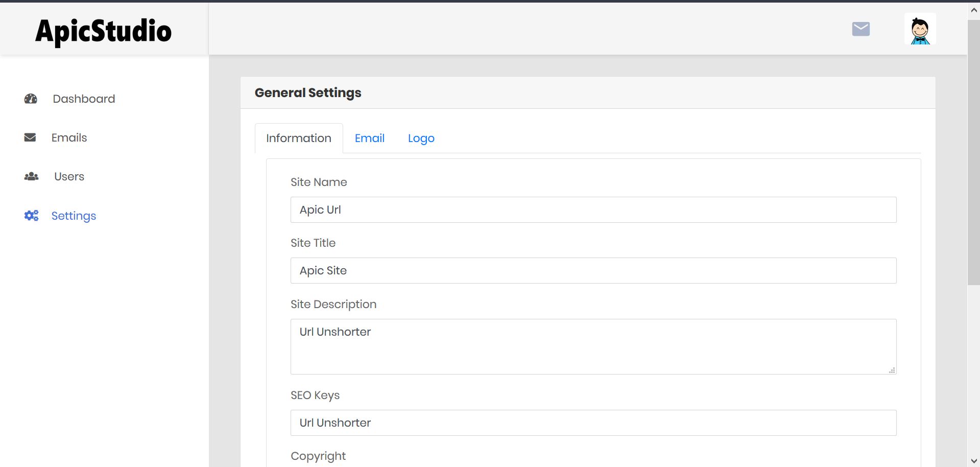Open the user avatar profile picture
Image resolution: width=980 pixels, height=467 pixels.
[920, 29]
